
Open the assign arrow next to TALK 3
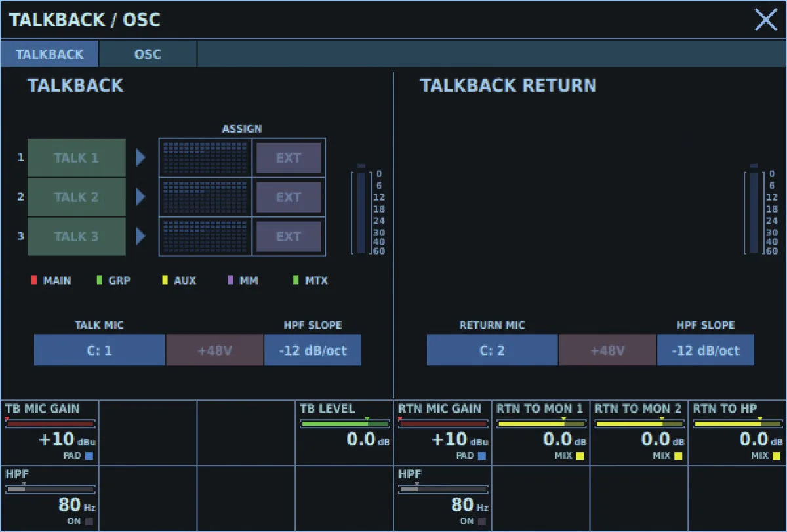(140, 236)
